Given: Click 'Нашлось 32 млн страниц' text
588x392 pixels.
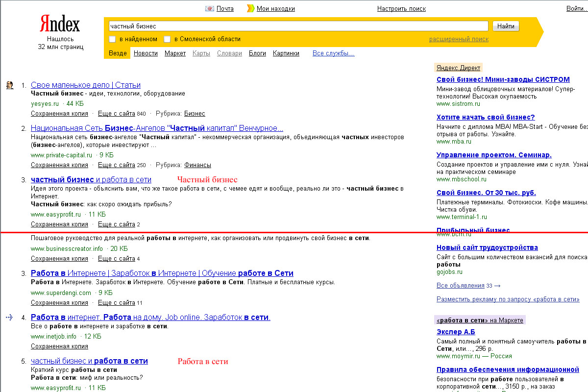Looking at the screenshot, I should click(61, 43).
